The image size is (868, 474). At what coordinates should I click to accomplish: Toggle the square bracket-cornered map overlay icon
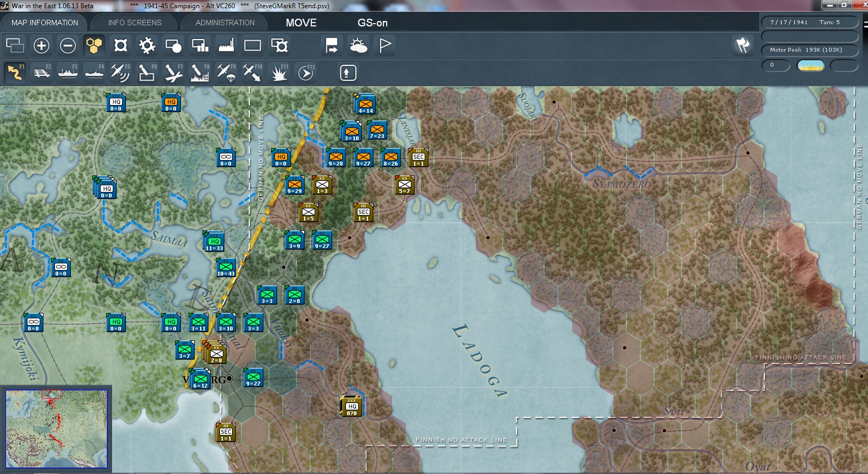click(120, 45)
